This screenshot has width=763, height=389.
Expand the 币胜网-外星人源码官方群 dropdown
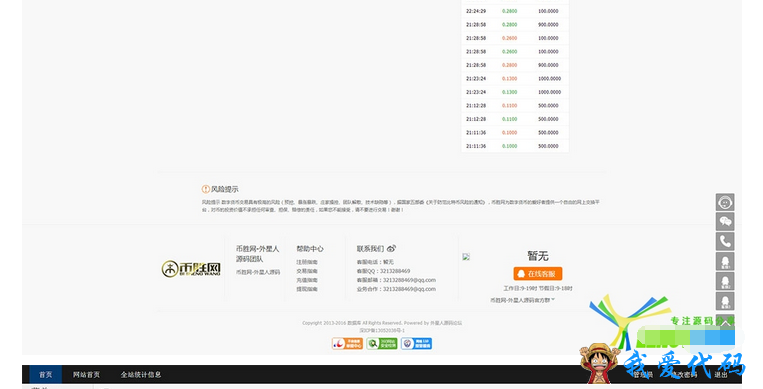coord(522,300)
